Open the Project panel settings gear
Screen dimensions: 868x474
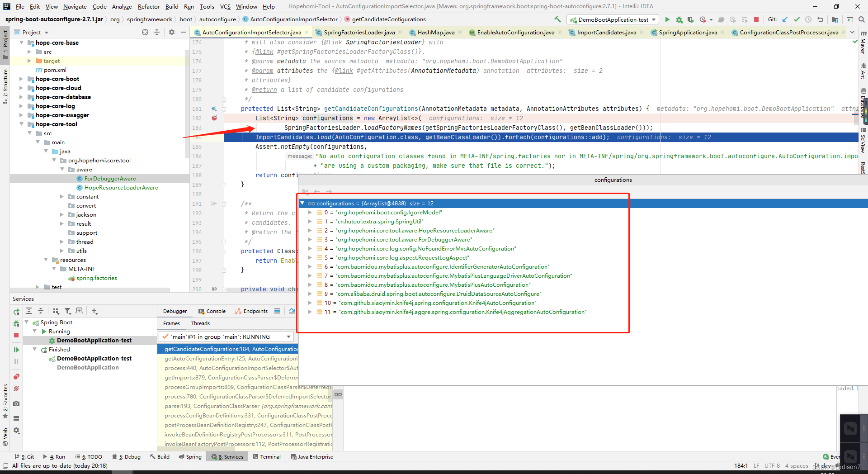coord(171,32)
